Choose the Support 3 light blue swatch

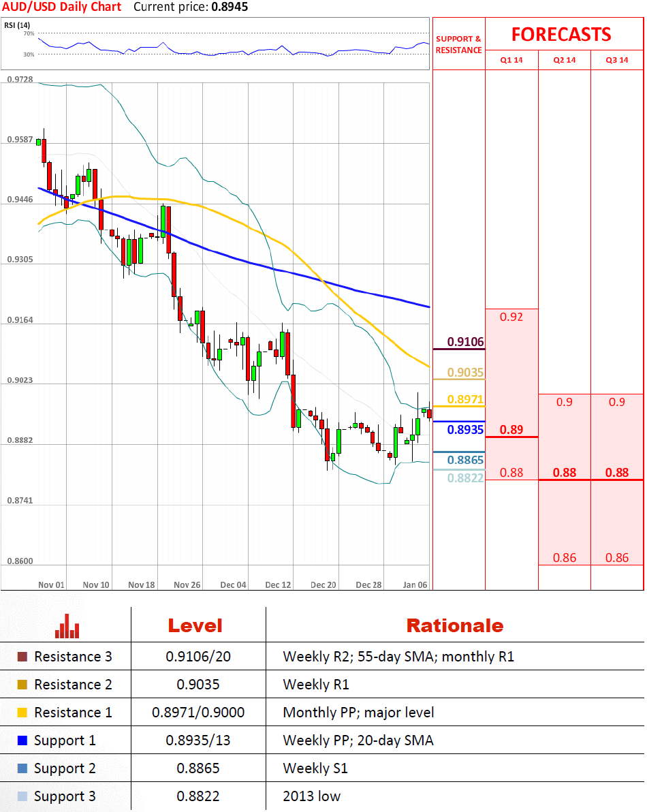(22, 797)
